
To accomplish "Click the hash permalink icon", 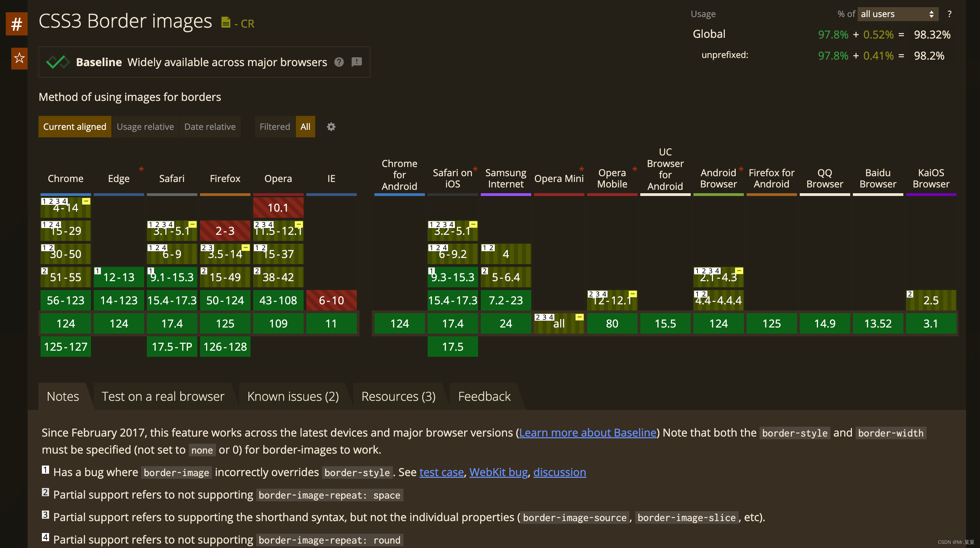I will click(16, 24).
